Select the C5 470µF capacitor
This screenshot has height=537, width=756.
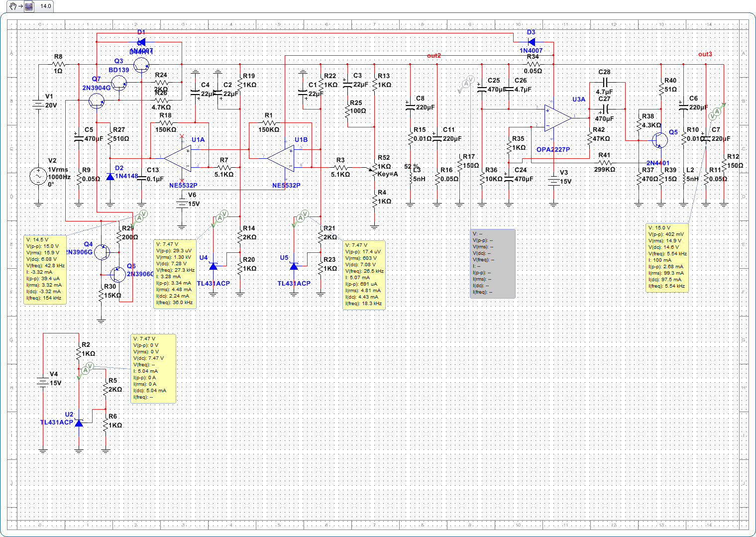[78, 136]
